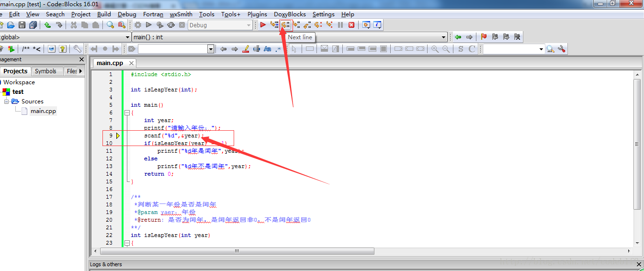Image resolution: width=644 pixels, height=271 pixels.
Task: Expand the ThreadSearch text dropdown
Action: [x=542, y=49]
